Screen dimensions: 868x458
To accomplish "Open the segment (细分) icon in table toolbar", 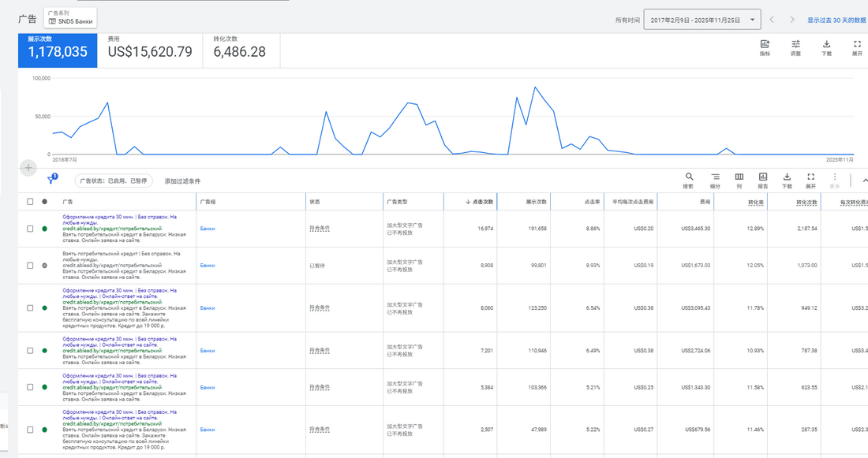I will (715, 180).
